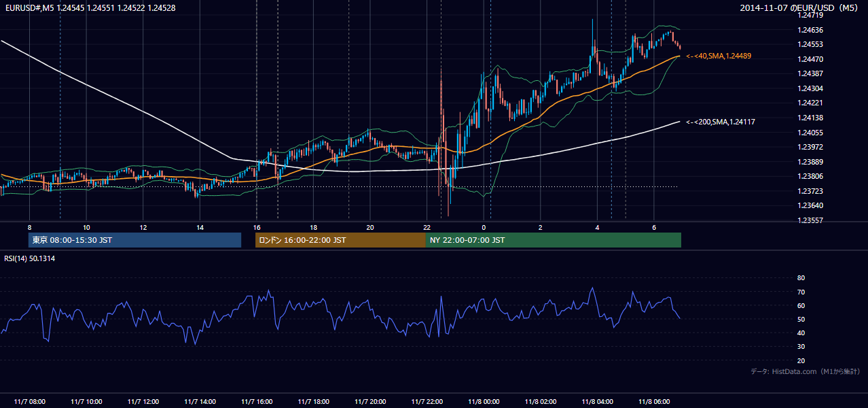Select the orange 40 SMA label 1.24489
Viewport: 868px width, 408px height.
[x=719, y=56]
